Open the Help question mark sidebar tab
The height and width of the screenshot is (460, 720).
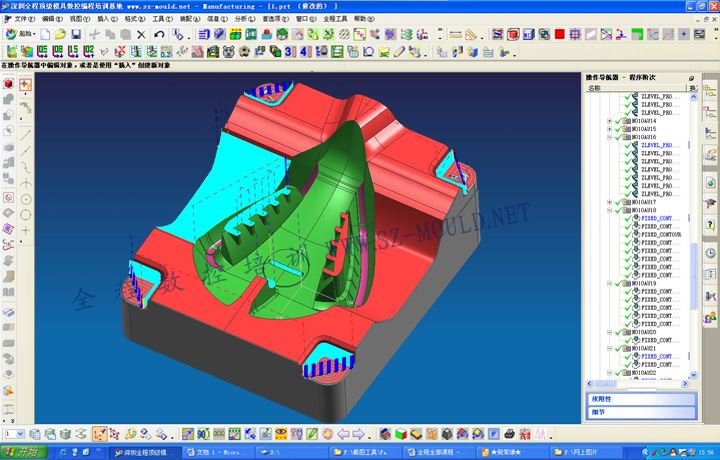coord(710,224)
